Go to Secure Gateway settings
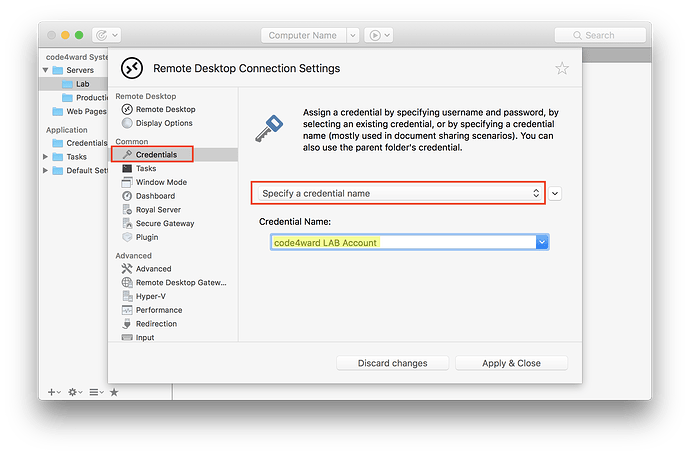 164,224
